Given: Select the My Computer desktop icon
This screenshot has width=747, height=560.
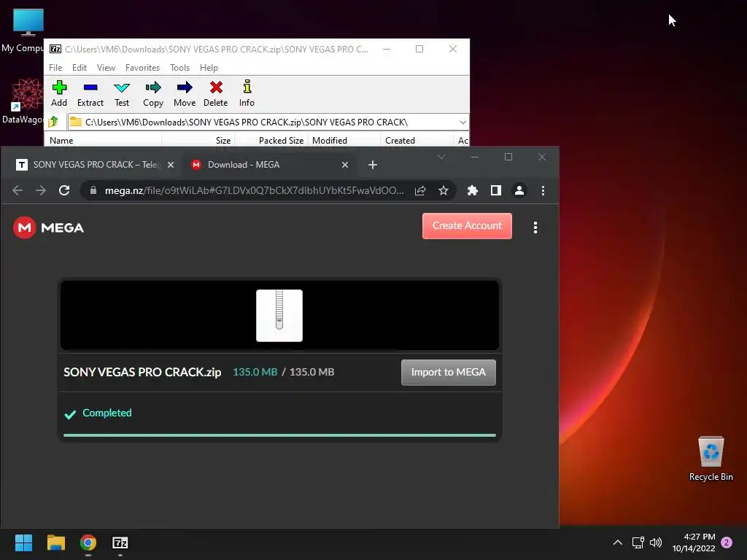Looking at the screenshot, I should 23,31.
